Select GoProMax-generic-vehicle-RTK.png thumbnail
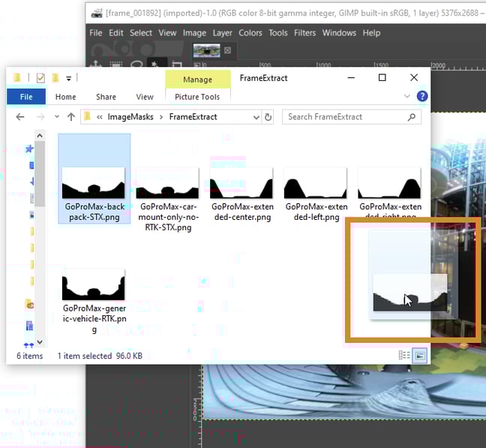 (94, 285)
